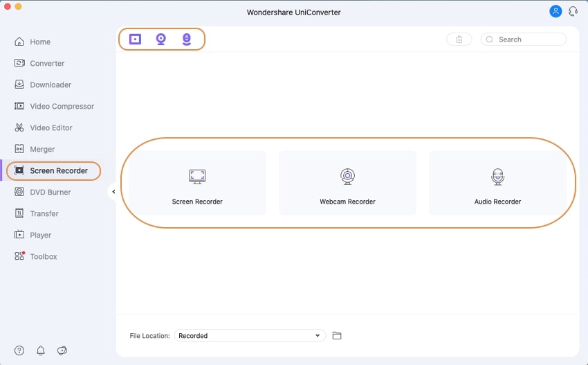Viewport: 588px width, 365px height.
Task: Open the File Location dropdown
Action: pos(250,335)
